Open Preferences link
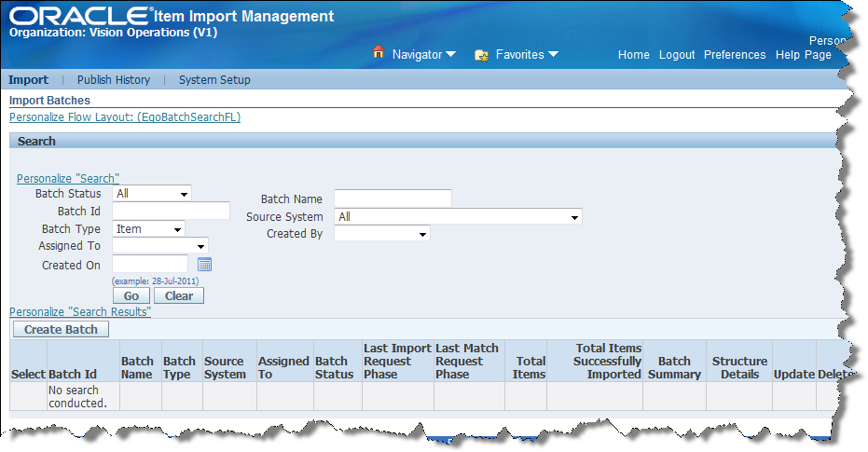The width and height of the screenshot is (868, 452). coord(735,55)
